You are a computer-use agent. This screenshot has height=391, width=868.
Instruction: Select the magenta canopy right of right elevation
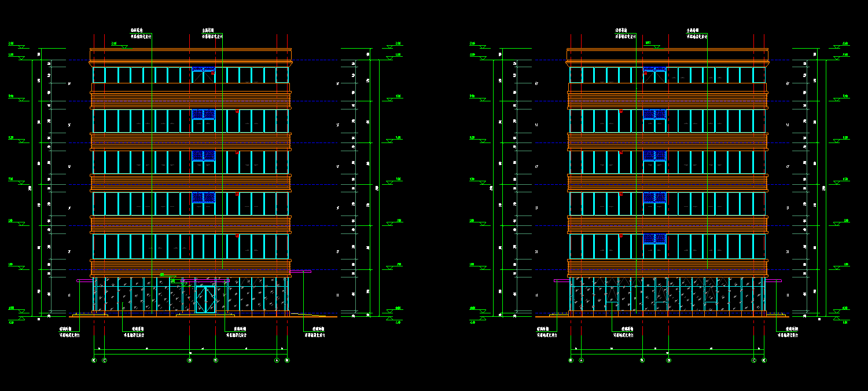773,280
